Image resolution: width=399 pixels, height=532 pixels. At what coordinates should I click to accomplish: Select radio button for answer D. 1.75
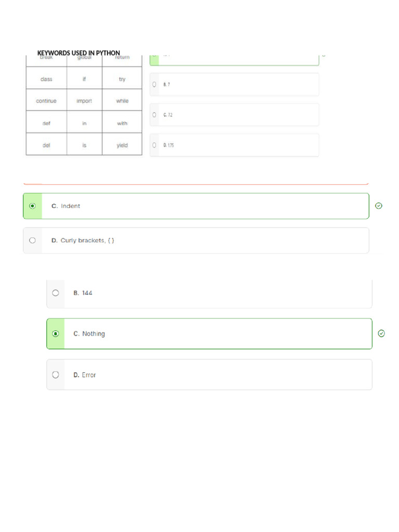pos(154,145)
